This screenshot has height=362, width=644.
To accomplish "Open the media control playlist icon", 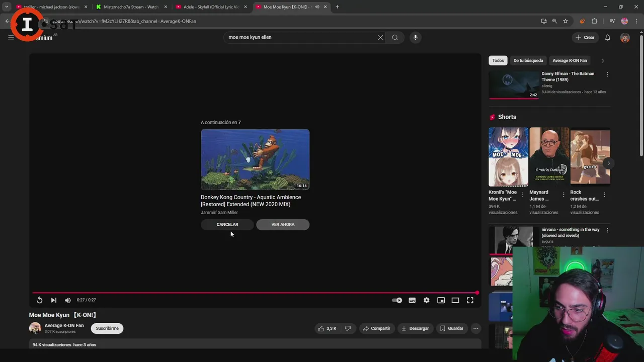I will click(x=612, y=21).
